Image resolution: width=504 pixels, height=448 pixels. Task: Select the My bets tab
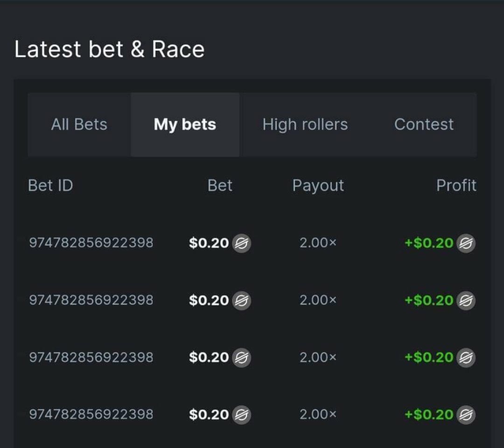[x=185, y=124]
